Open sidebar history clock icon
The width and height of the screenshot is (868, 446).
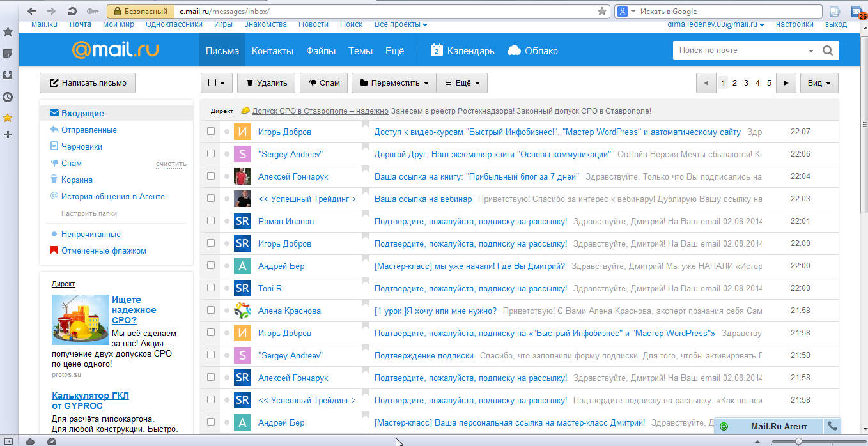tap(8, 97)
